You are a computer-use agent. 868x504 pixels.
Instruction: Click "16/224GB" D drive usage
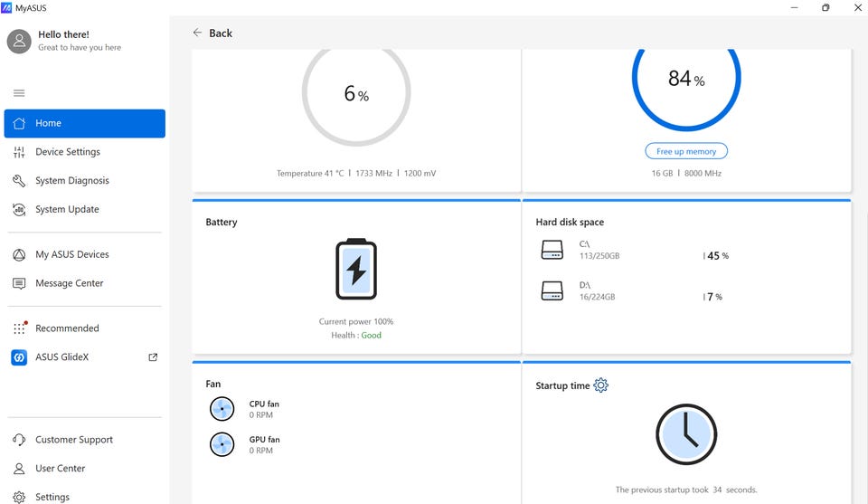[598, 297]
